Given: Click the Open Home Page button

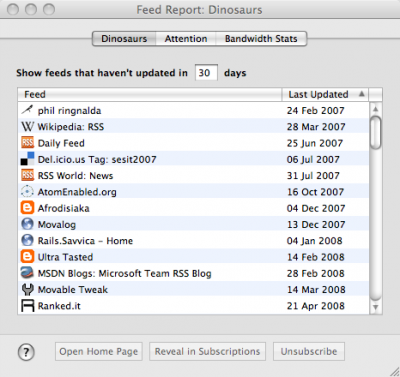Looking at the screenshot, I should click(x=99, y=351).
